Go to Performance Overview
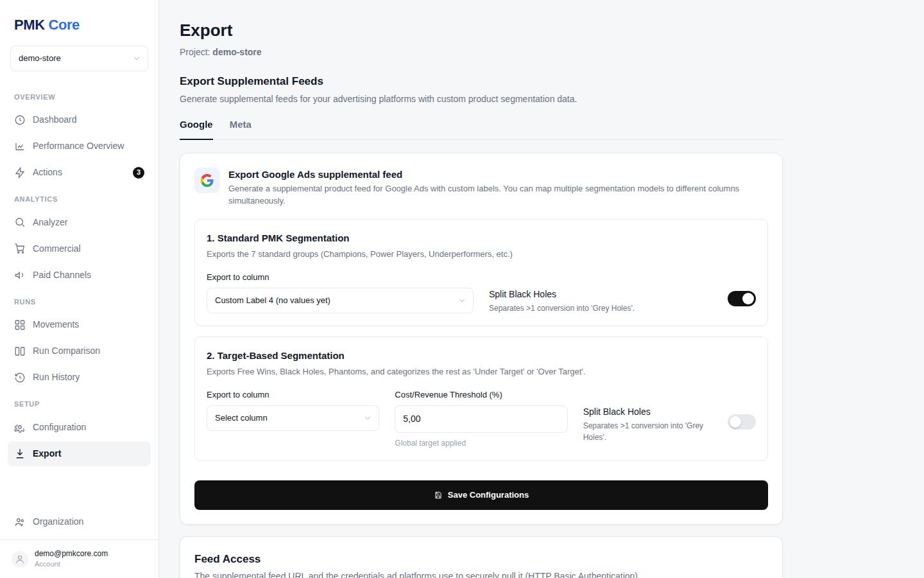This screenshot has height=578, width=924. pyautogui.click(x=79, y=146)
